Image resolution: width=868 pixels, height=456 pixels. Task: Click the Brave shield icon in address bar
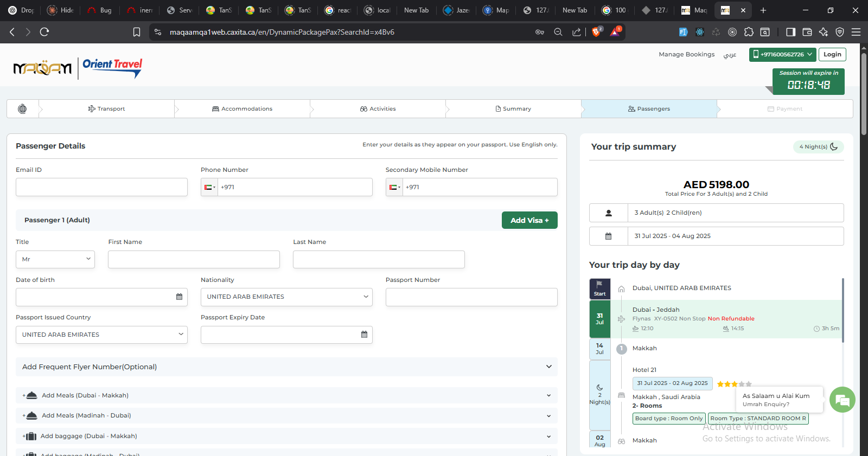tap(596, 32)
